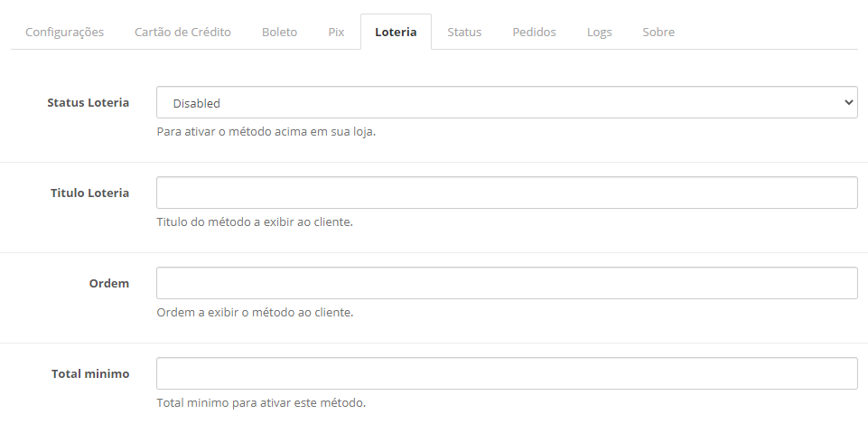Expand the Status Loteria dropdown showing Disabled

point(506,102)
